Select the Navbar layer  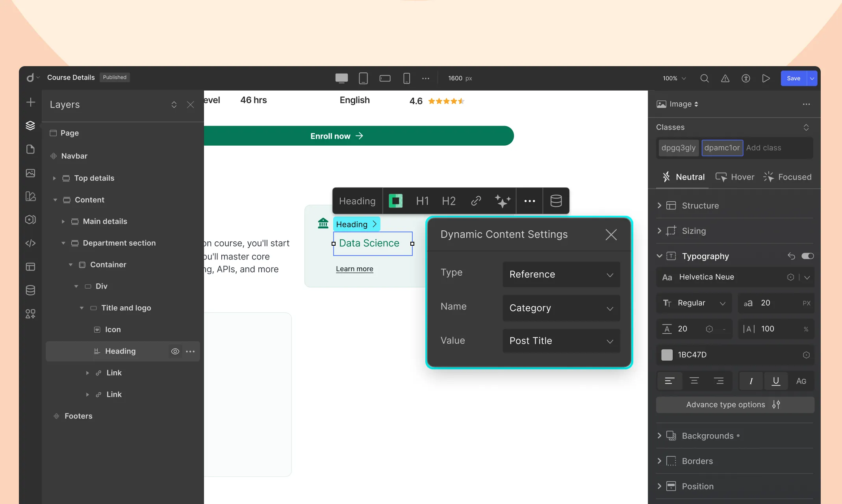(74, 156)
